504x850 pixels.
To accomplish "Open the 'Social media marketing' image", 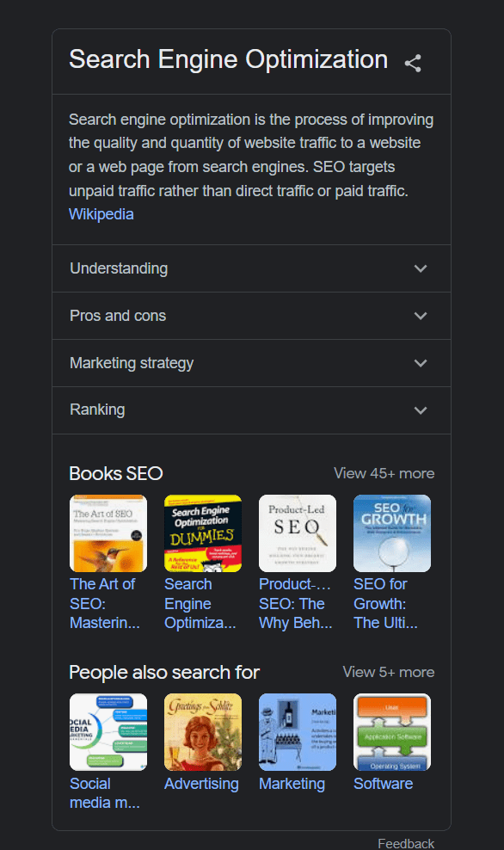I will coord(108,731).
